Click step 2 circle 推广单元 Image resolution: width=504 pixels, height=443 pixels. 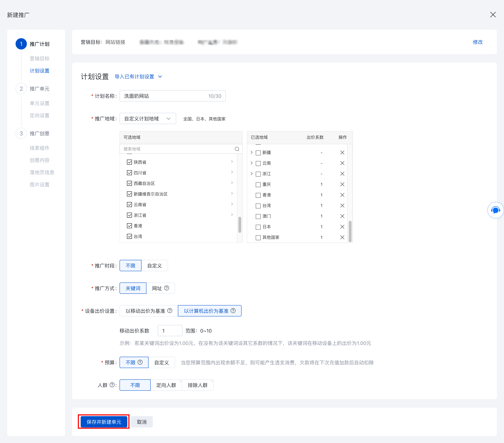pos(21,89)
